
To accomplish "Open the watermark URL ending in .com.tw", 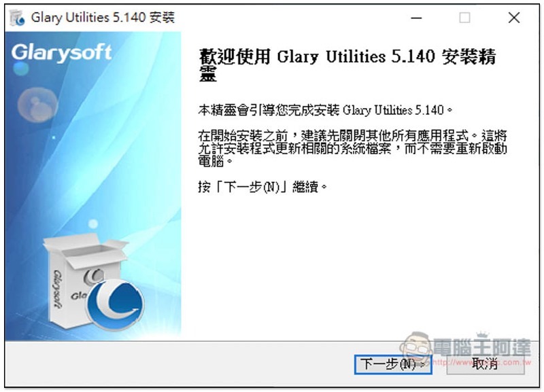I will 482,363.
